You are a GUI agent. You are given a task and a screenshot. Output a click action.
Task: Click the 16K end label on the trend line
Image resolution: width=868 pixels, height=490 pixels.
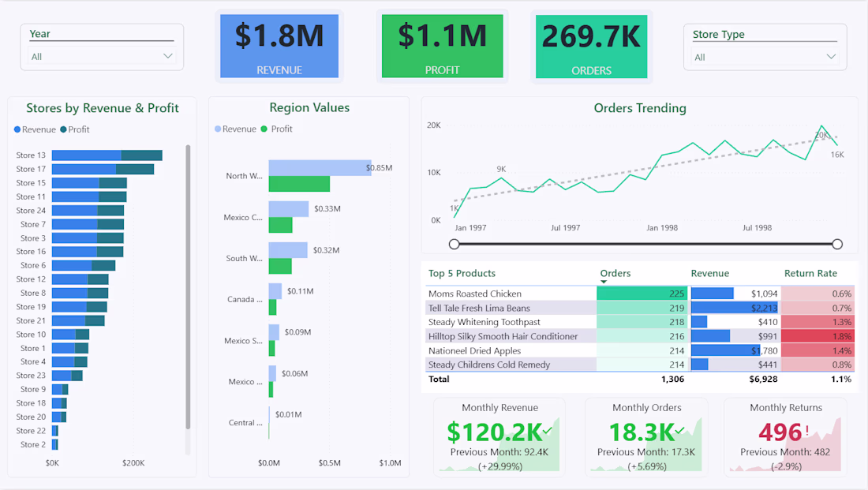click(x=837, y=155)
